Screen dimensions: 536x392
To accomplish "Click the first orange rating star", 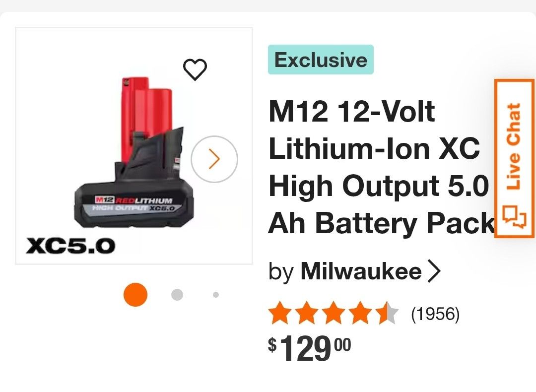I will (x=280, y=313).
